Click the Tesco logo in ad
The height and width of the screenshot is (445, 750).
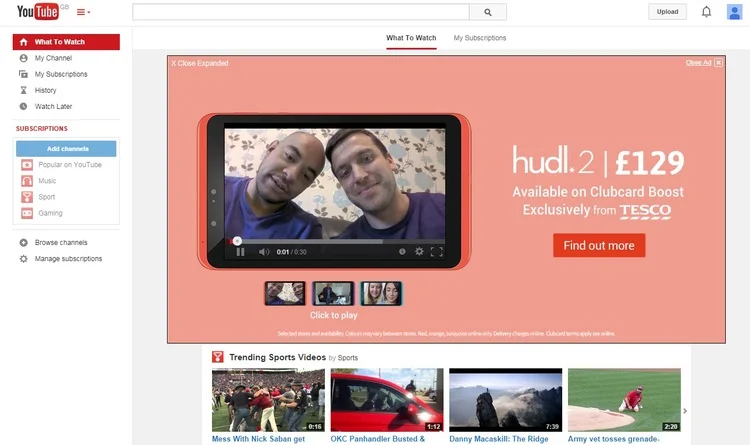645,211
